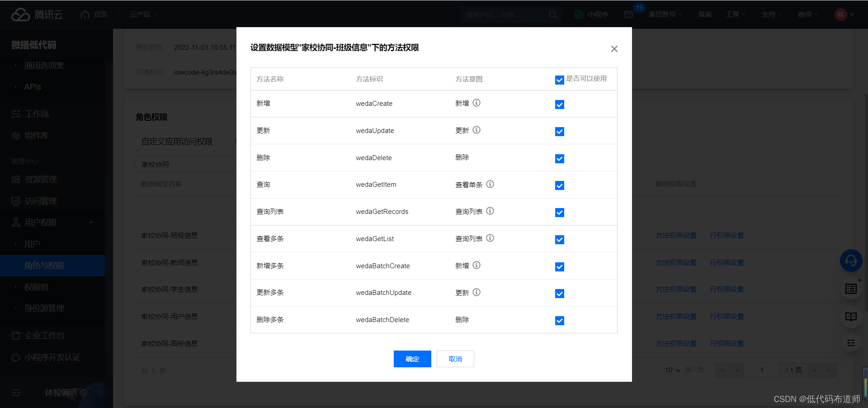The width and height of the screenshot is (868, 408).
Task: Click info icon in wedaBatchCreate row
Action: [x=476, y=265]
